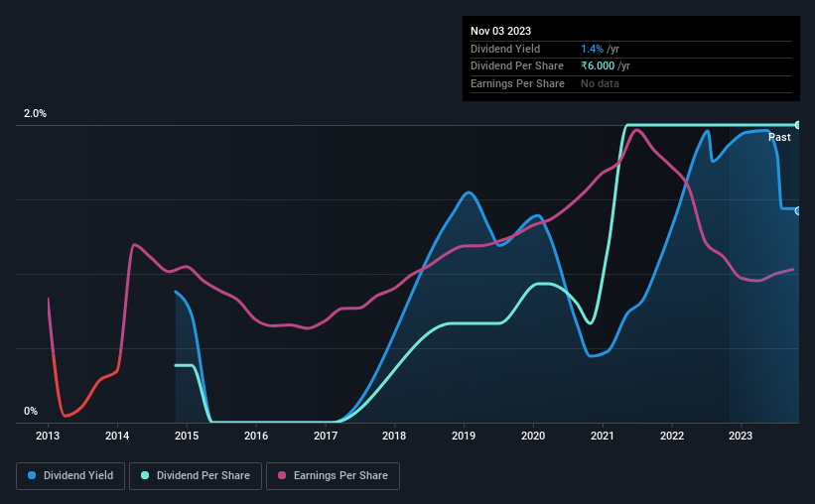The height and width of the screenshot is (504, 815).
Task: Select the 2022 x-axis label
Action: pos(672,436)
